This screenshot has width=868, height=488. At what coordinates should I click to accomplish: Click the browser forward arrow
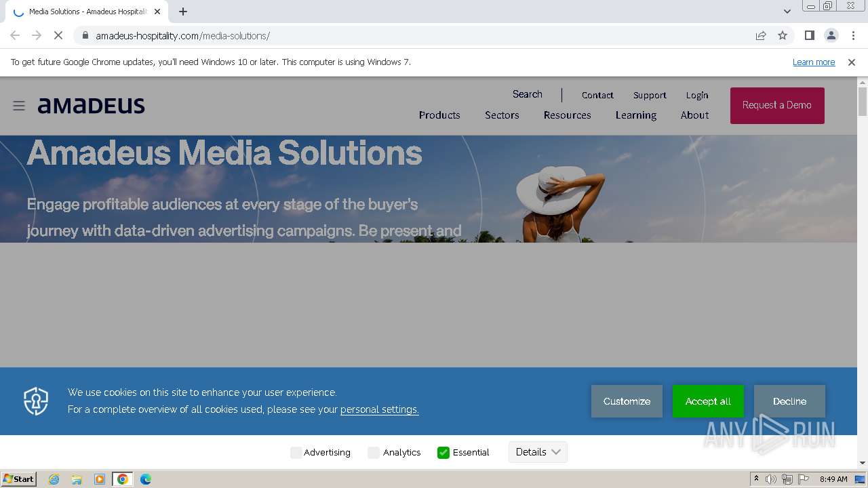pos(37,36)
